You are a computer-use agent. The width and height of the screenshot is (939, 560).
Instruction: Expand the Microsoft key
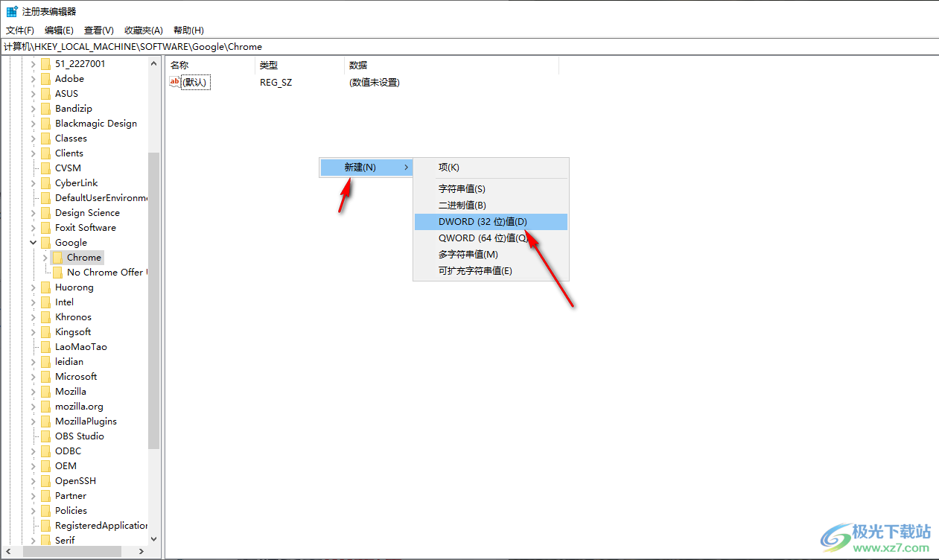33,377
